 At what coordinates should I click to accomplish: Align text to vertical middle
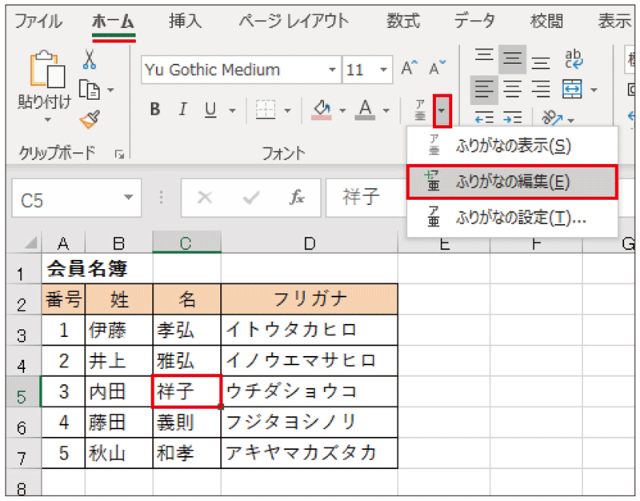tap(512, 58)
